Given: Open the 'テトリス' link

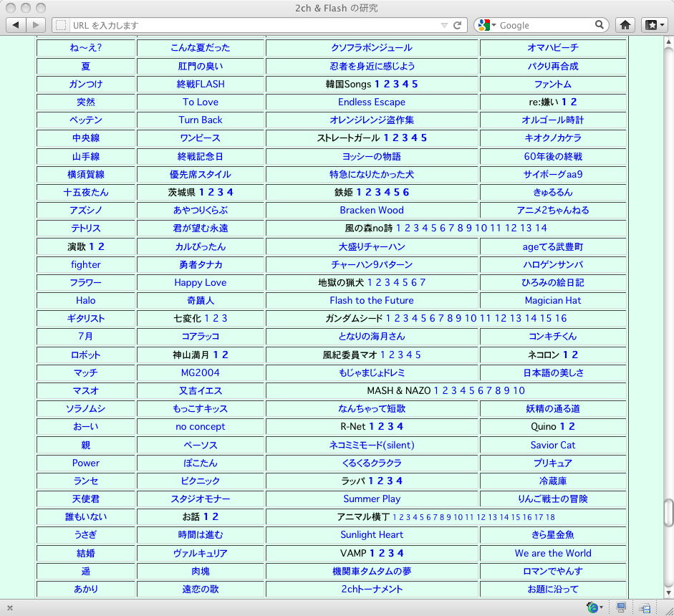Looking at the screenshot, I should click(86, 228).
